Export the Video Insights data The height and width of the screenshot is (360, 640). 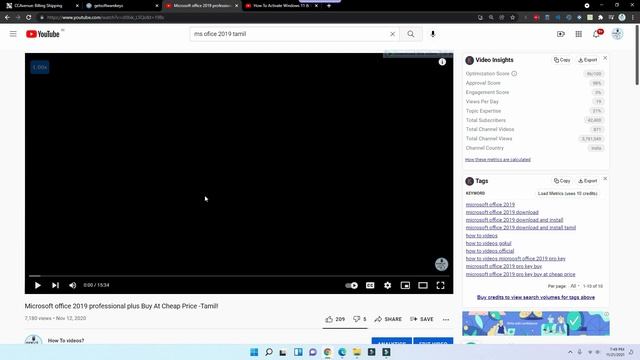[x=587, y=60]
